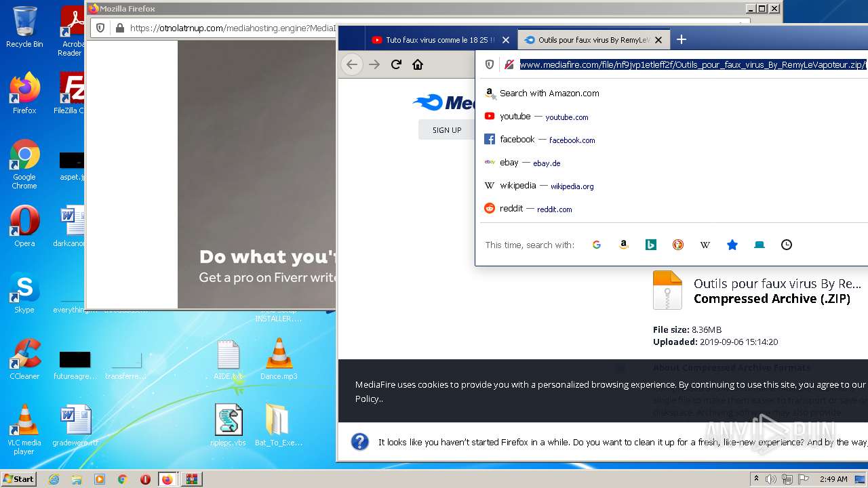Click the File size 8.36MB text
Viewport: 868px width, 488px height.
tap(687, 330)
